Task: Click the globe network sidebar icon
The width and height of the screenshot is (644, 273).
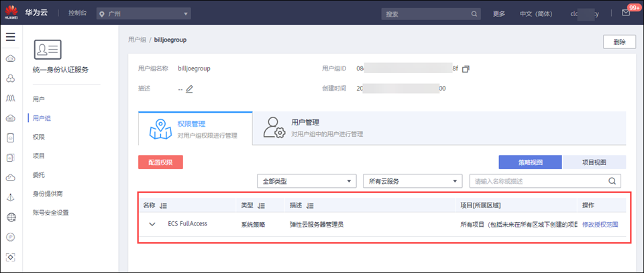Action: click(x=11, y=217)
